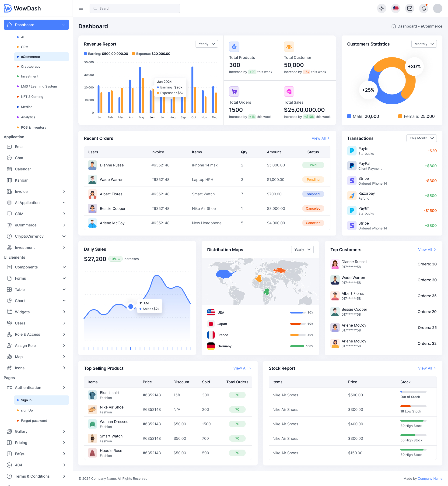The image size is (448, 486).
Task: Click View All in Recent Orders
Action: coord(320,138)
